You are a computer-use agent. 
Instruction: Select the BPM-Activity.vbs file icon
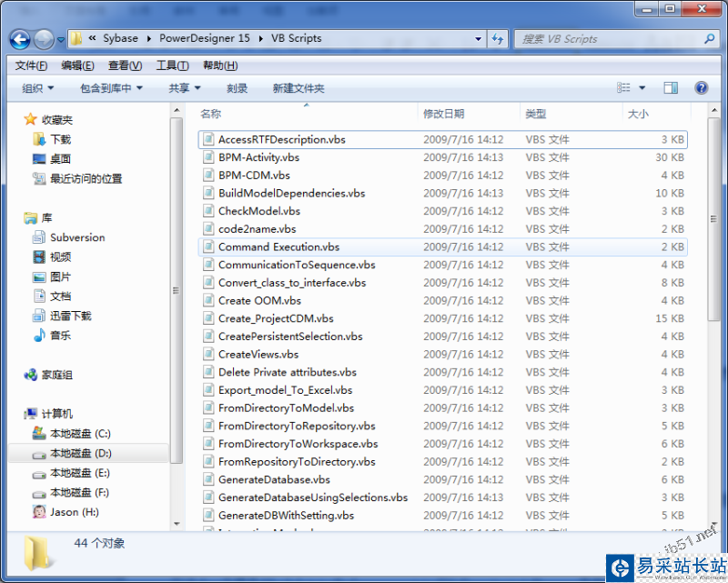(x=208, y=156)
